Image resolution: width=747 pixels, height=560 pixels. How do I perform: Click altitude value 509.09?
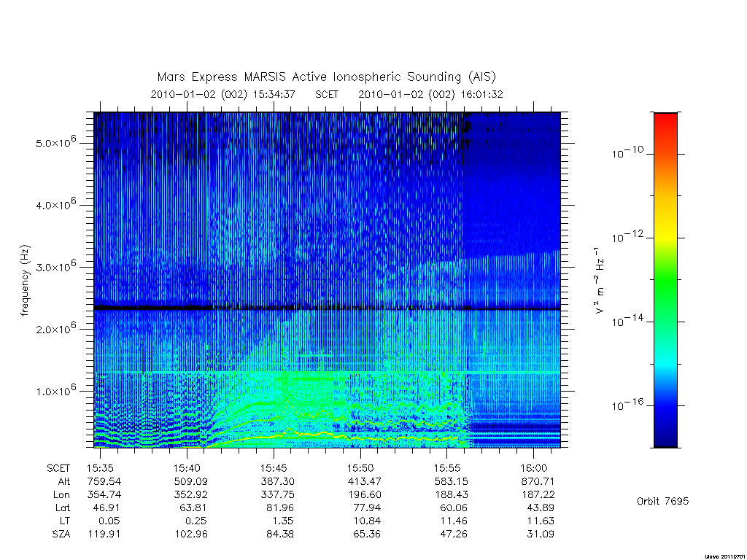(x=190, y=481)
